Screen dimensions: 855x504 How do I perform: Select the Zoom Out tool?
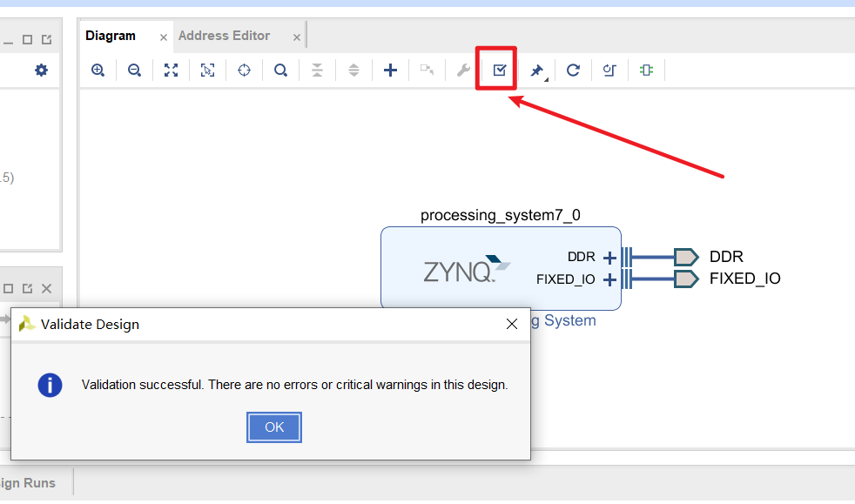tap(135, 70)
